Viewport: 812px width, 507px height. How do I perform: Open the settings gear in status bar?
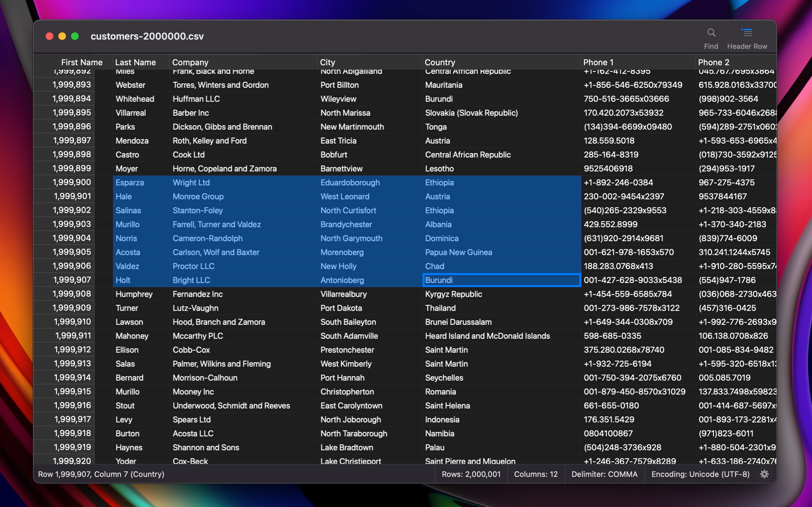(x=764, y=474)
